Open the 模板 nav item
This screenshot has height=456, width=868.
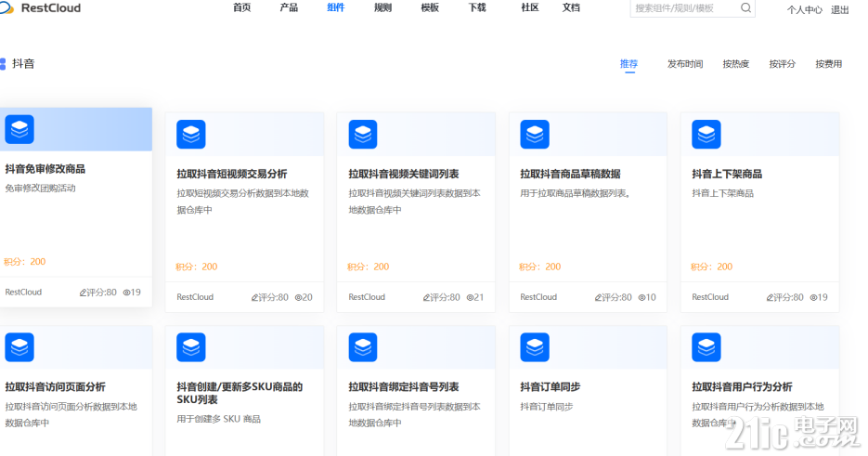click(430, 7)
